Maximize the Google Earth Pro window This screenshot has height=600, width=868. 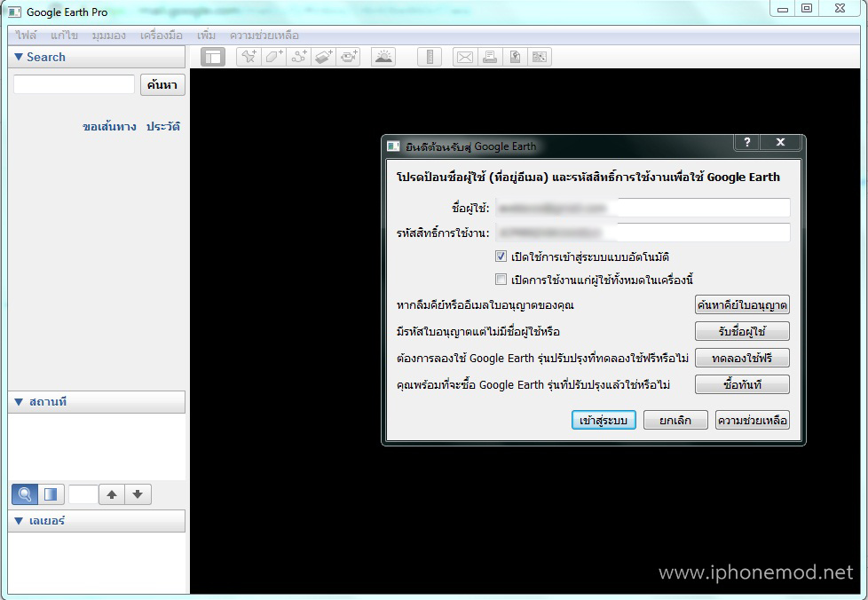coord(807,9)
